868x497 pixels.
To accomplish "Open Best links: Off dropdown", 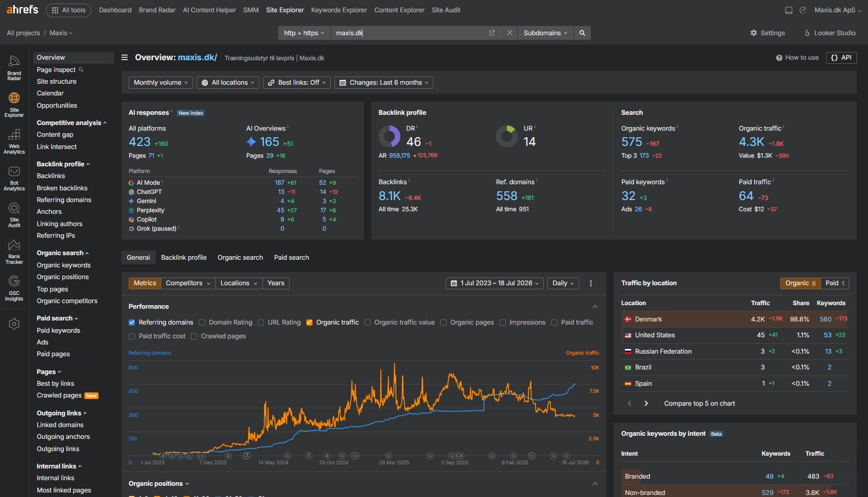I will (x=297, y=83).
